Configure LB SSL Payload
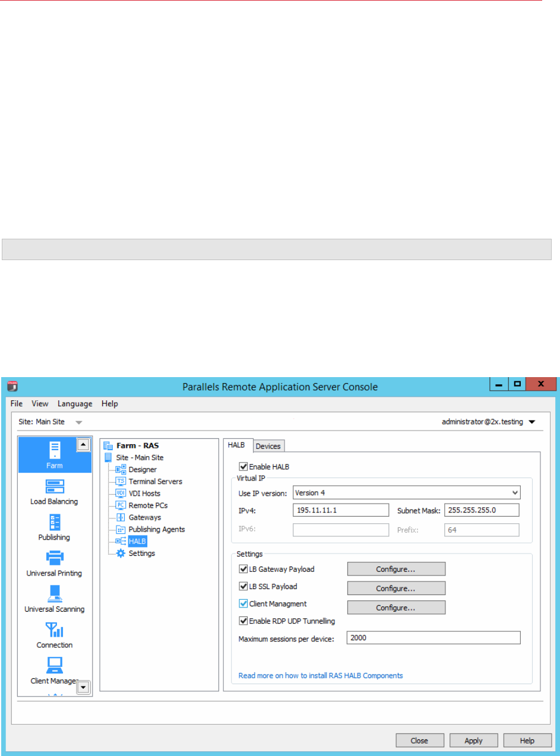 (x=396, y=589)
